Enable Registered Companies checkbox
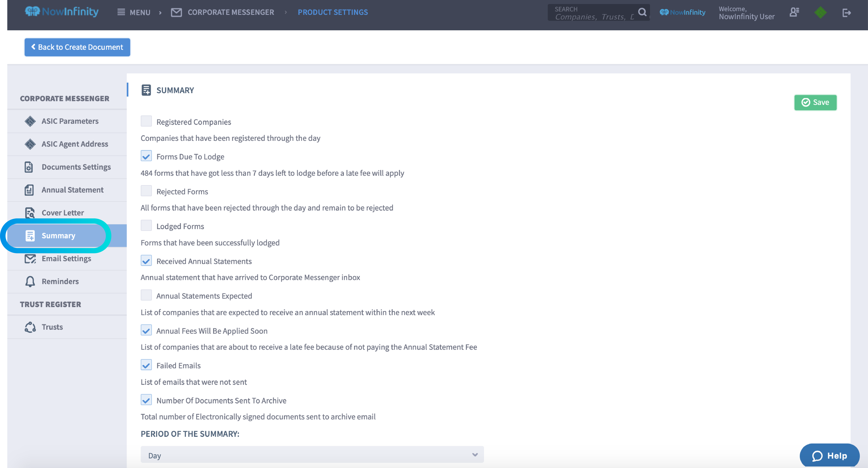The width and height of the screenshot is (868, 468). coord(146,121)
